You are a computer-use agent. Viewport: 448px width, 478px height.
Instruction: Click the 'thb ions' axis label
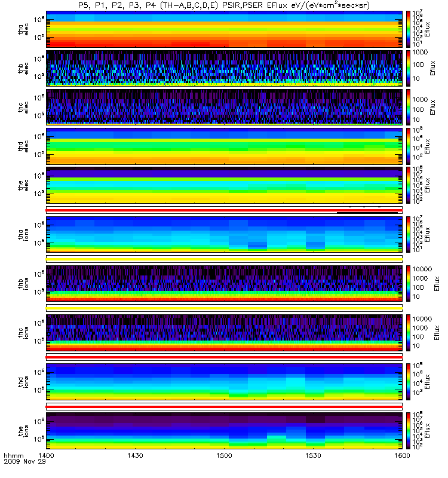tap(23, 283)
